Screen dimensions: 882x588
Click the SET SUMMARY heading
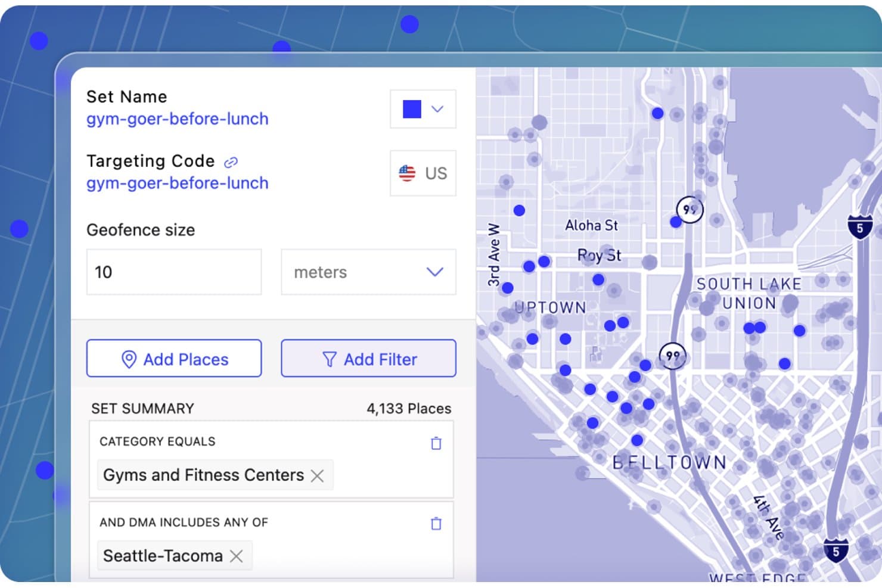[x=142, y=409]
